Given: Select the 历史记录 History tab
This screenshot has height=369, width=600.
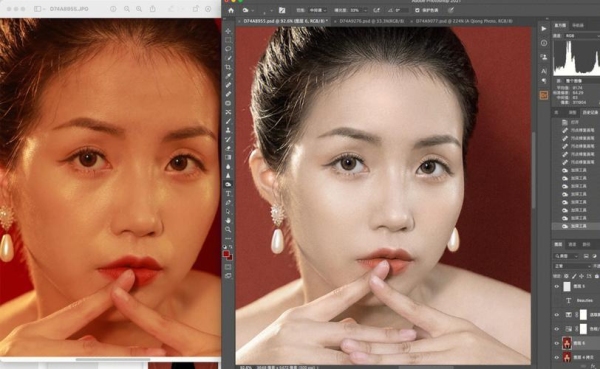Looking at the screenshot, I should (590, 113).
